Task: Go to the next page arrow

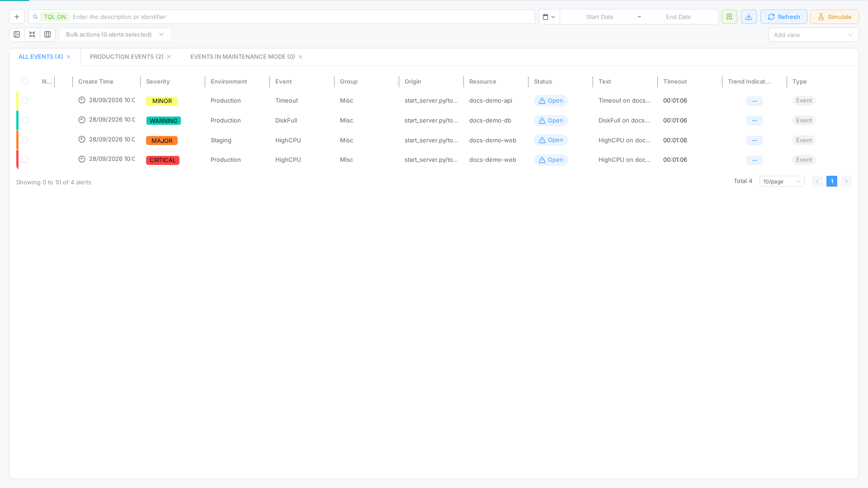Action: click(846, 181)
